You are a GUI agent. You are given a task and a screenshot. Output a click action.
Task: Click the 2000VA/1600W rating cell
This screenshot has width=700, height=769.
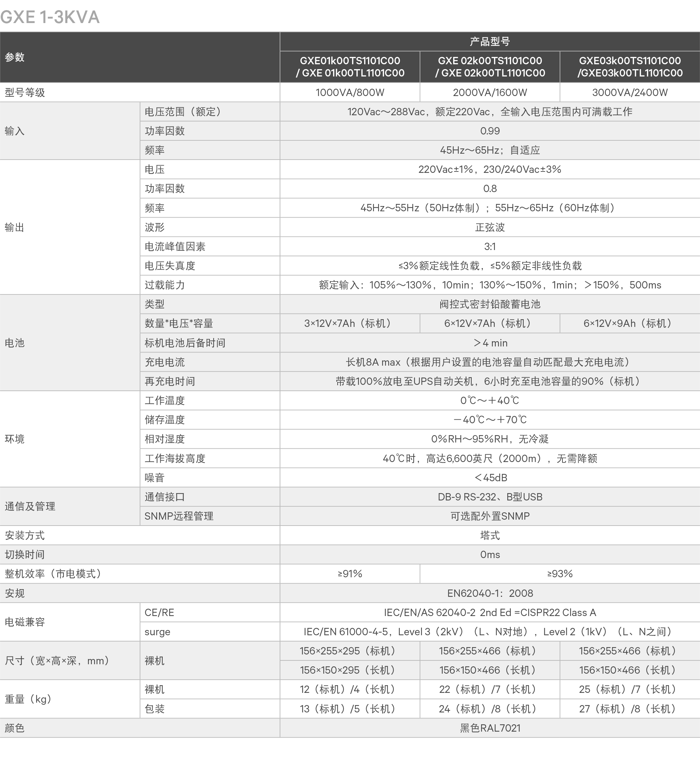[490, 92]
